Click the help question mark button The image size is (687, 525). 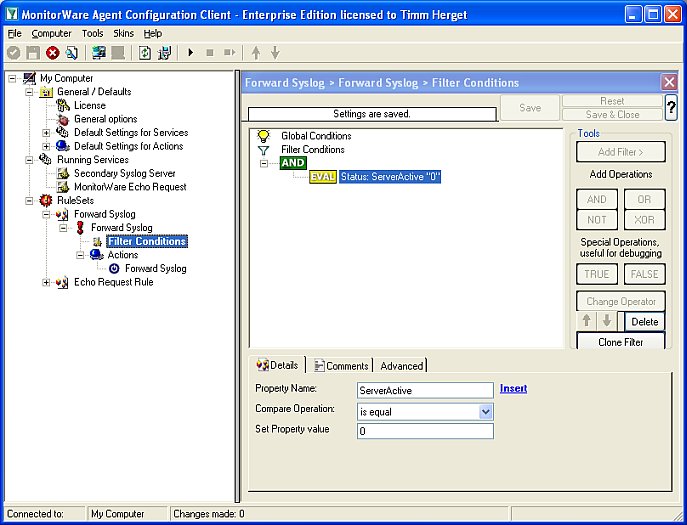point(671,107)
